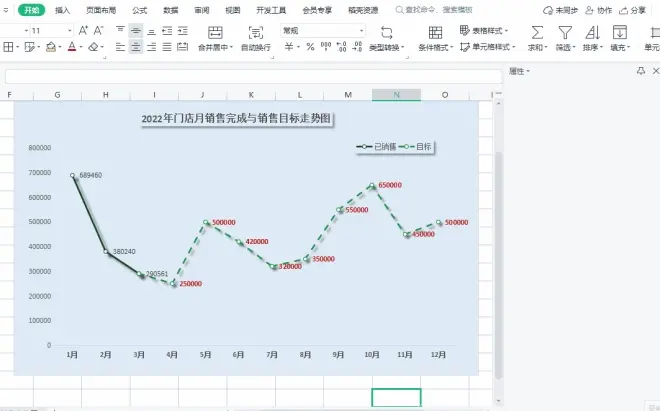The height and width of the screenshot is (411, 660).
Task: Expand the font color dropdown arrow
Action: coord(81,47)
